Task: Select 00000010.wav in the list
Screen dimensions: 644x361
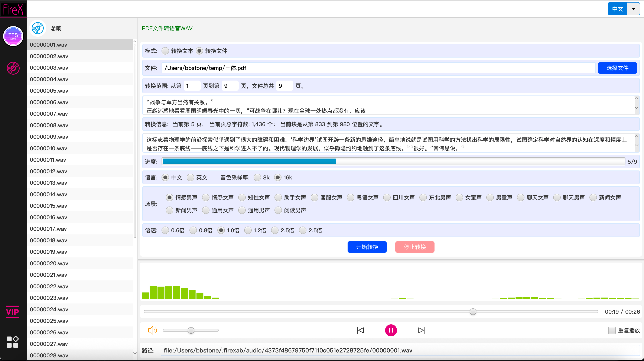Action: (49, 148)
